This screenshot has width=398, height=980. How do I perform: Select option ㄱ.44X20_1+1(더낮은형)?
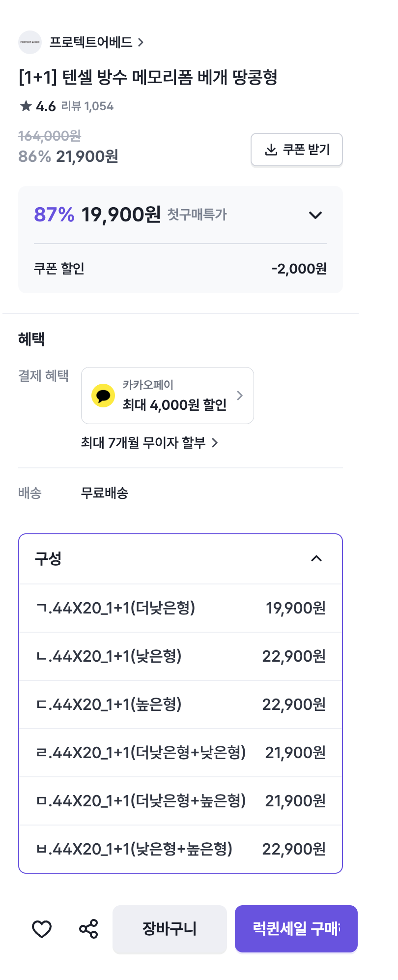pos(180,608)
